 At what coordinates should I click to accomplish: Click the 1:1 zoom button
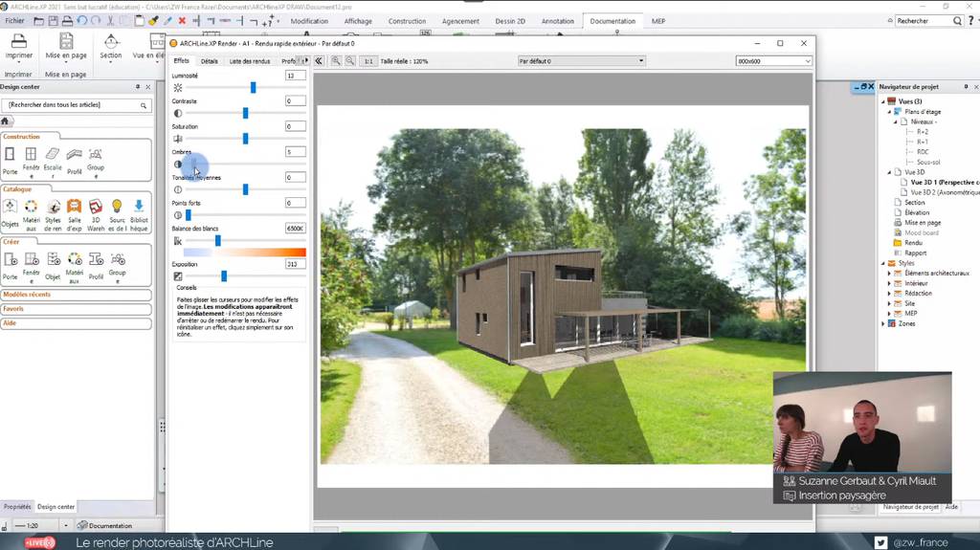click(368, 61)
